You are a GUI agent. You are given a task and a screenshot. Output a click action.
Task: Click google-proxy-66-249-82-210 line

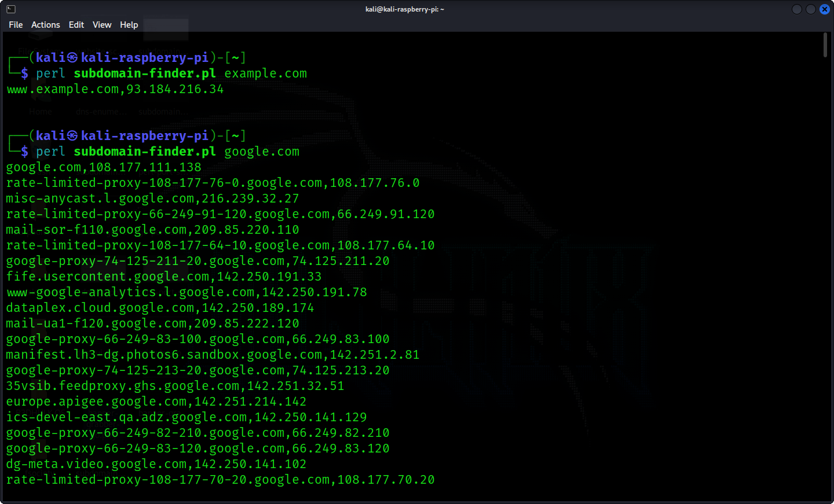click(x=198, y=433)
